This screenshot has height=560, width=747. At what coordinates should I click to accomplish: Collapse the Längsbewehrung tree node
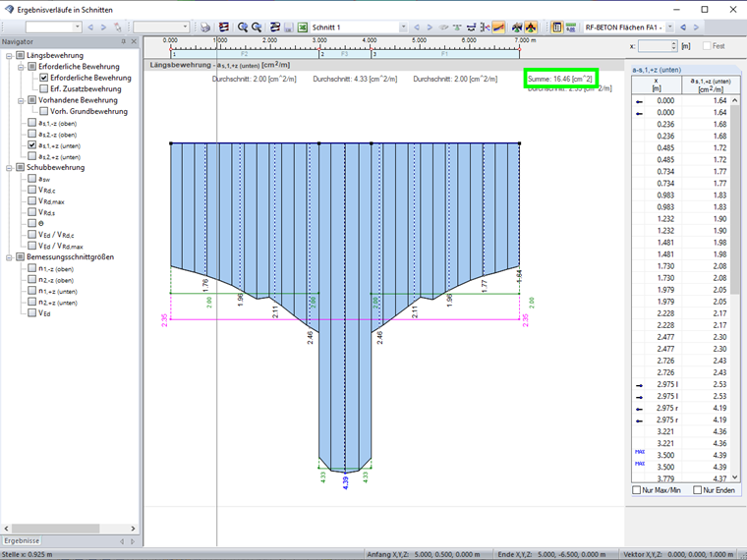[8, 56]
